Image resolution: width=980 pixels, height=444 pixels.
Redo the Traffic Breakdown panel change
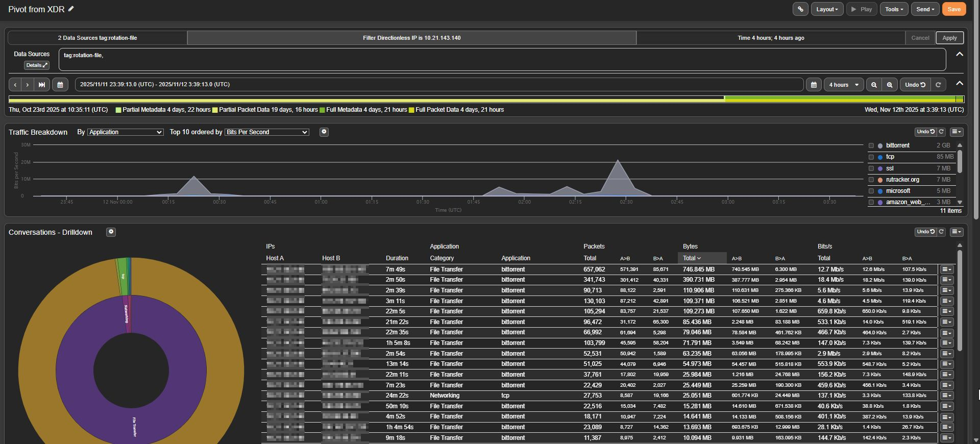pyautogui.click(x=942, y=132)
